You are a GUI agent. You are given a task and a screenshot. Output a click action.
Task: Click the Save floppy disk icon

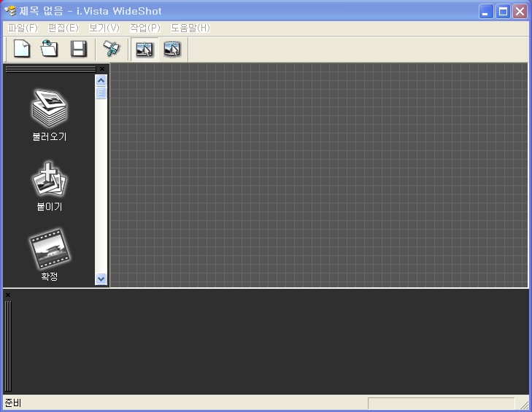(78, 49)
